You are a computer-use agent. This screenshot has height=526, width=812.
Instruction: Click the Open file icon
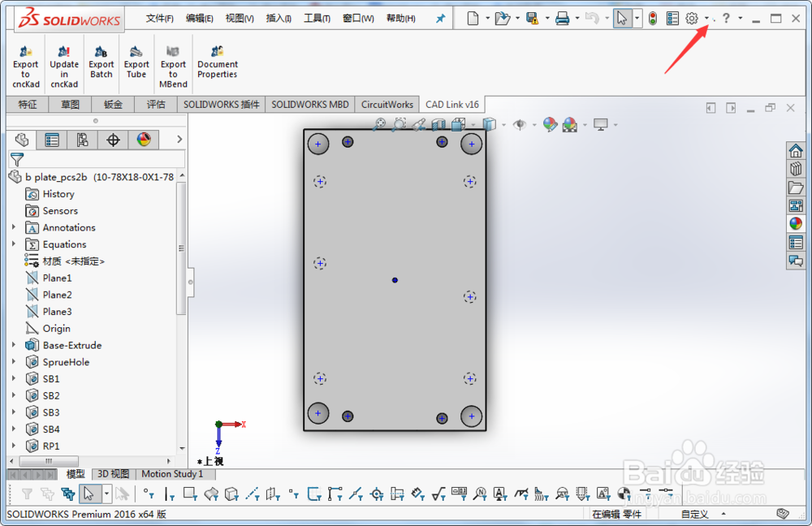point(502,19)
